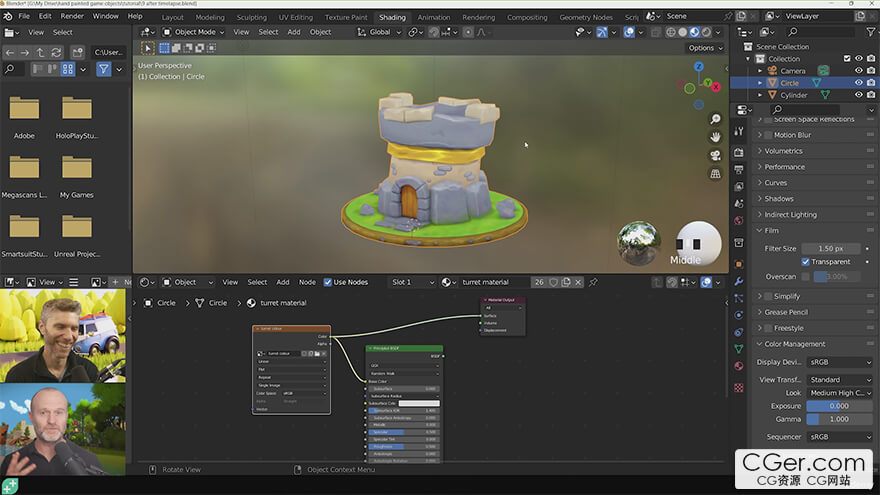Toggle camera view with the camera gizmo icon
The height and width of the screenshot is (495, 880).
click(x=716, y=155)
